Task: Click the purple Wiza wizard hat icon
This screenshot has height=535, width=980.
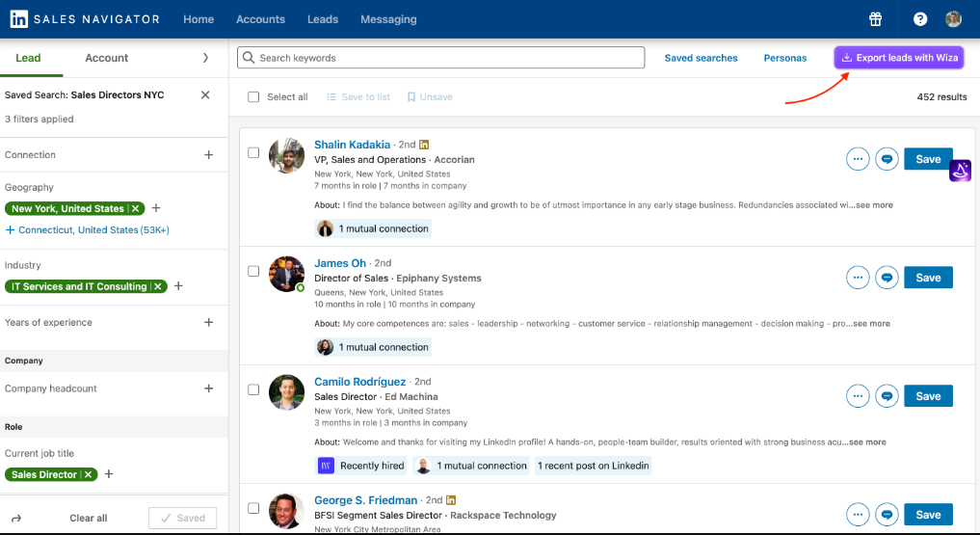Action: 961,170
